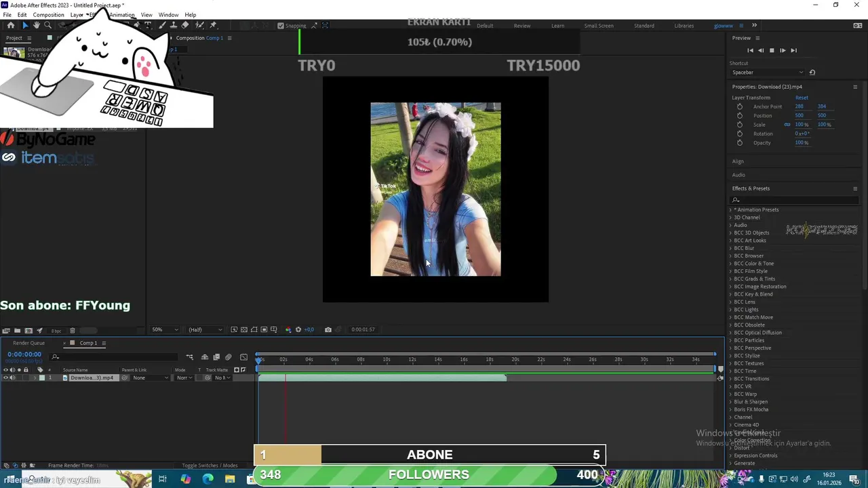Click the Delete trash icon in Project panel

(x=73, y=331)
